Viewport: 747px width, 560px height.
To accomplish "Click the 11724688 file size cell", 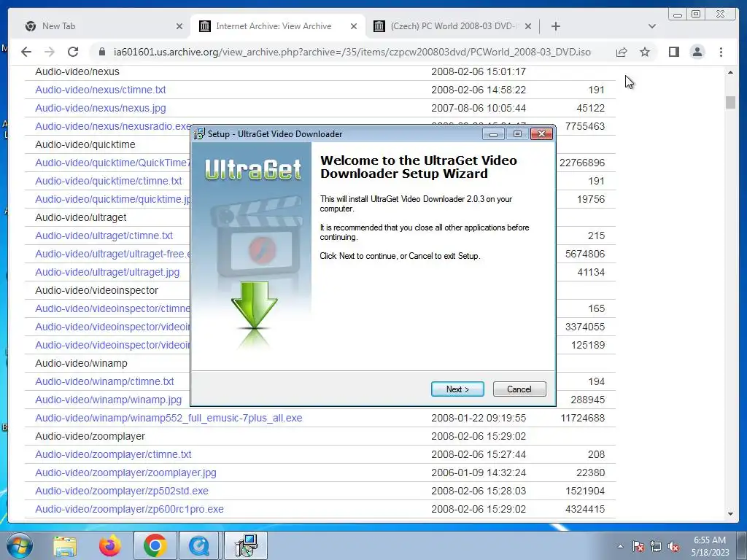I will 583,418.
